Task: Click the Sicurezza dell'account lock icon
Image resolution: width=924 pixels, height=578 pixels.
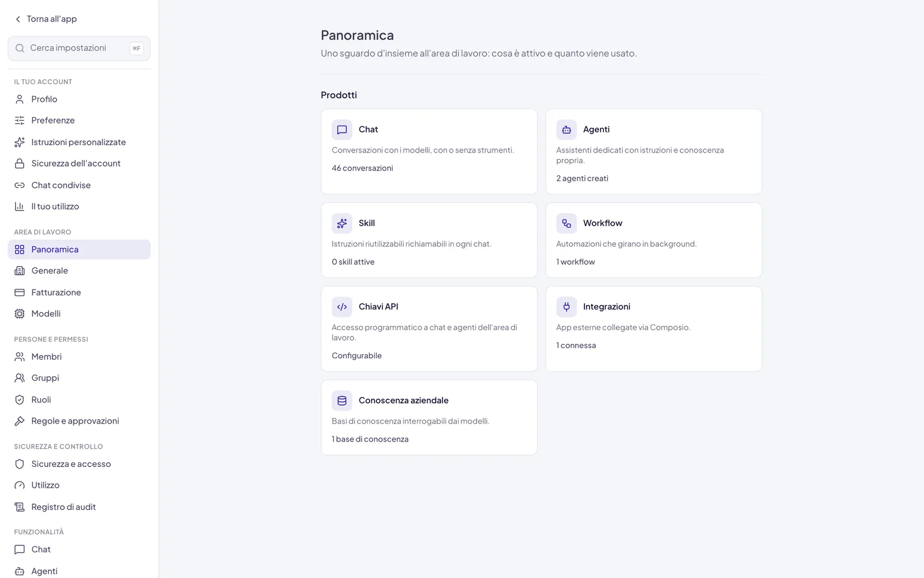Action: pyautogui.click(x=20, y=164)
